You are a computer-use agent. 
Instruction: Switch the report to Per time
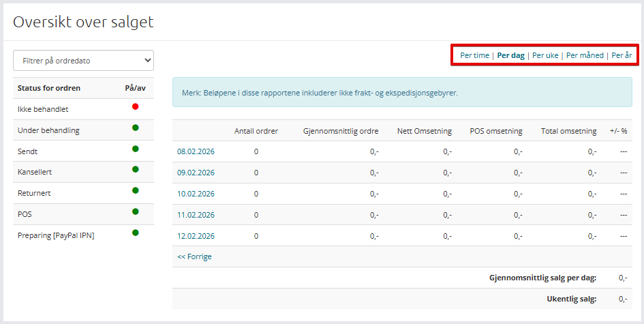(x=474, y=55)
